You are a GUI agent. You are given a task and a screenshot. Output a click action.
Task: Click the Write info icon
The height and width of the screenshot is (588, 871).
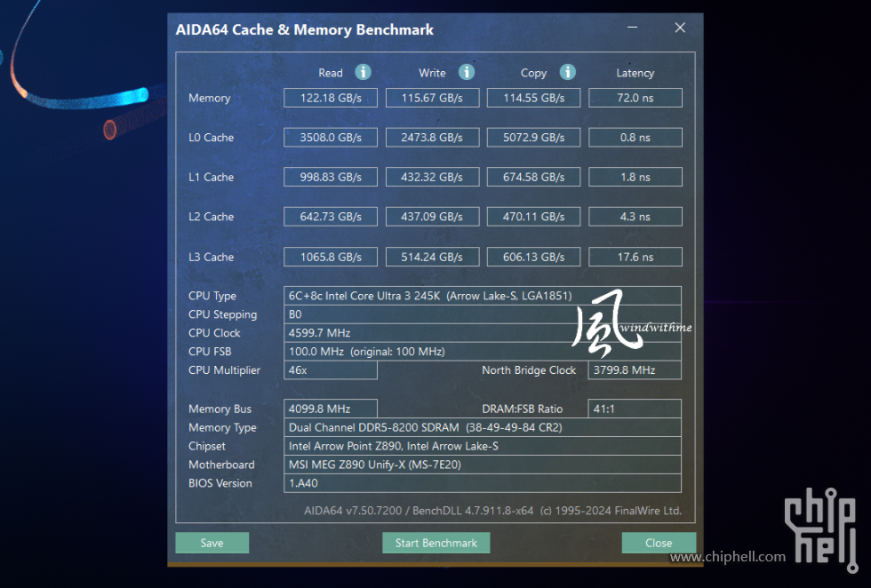(466, 72)
